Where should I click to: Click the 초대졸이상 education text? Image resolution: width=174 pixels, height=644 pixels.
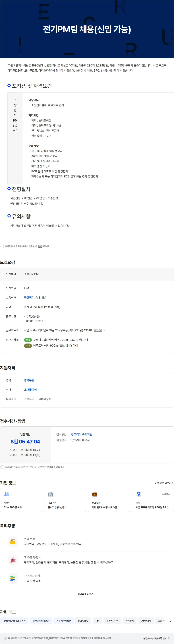click(30, 390)
